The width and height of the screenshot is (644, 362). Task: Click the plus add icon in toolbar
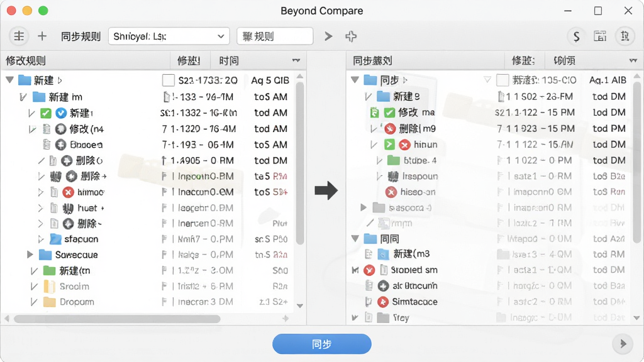pyautogui.click(x=42, y=36)
